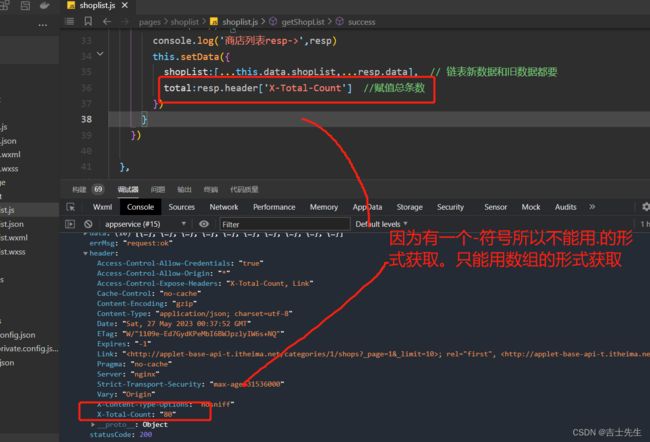The width and height of the screenshot is (650, 442).
Task: Click the 'errMsg' request:ok row
Action: click(x=131, y=243)
